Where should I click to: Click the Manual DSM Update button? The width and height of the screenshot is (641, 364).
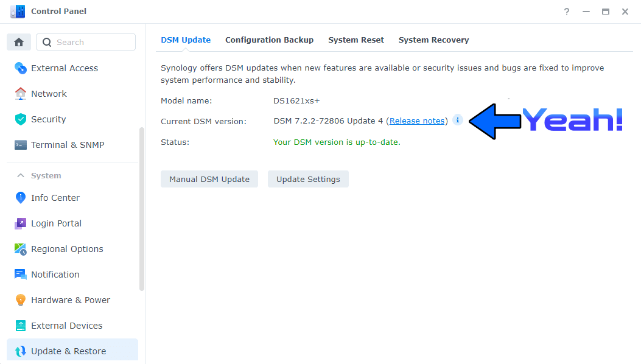[x=209, y=179]
